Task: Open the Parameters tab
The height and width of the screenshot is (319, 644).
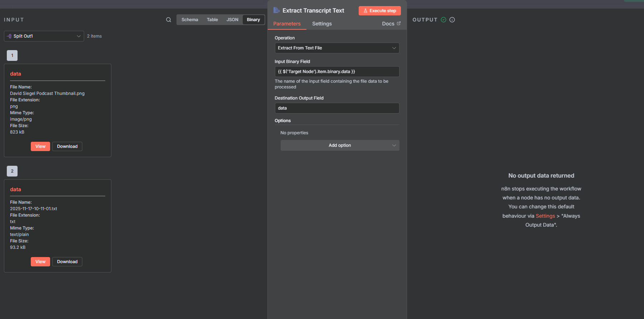Action: point(287,24)
